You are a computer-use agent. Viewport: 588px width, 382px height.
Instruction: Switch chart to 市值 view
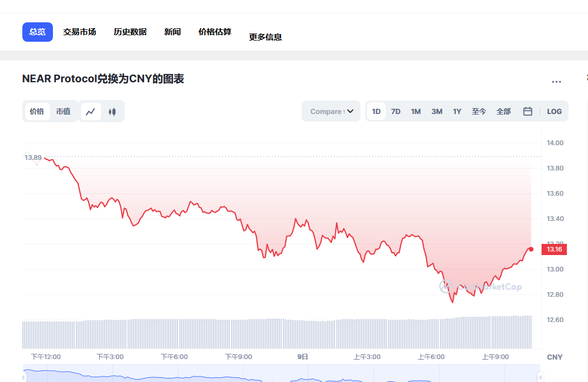[63, 112]
